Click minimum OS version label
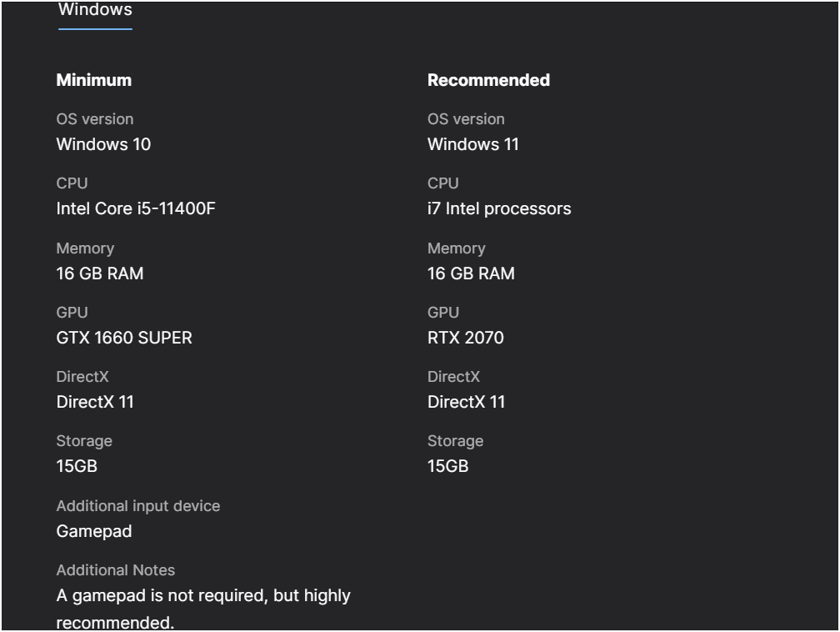Screen dimensions: 840x632 95,119
